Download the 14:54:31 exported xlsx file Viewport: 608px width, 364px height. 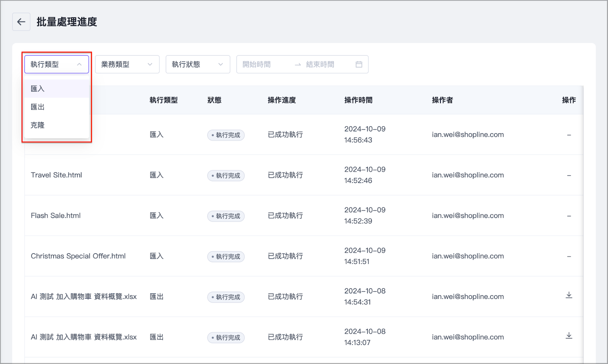point(568,295)
